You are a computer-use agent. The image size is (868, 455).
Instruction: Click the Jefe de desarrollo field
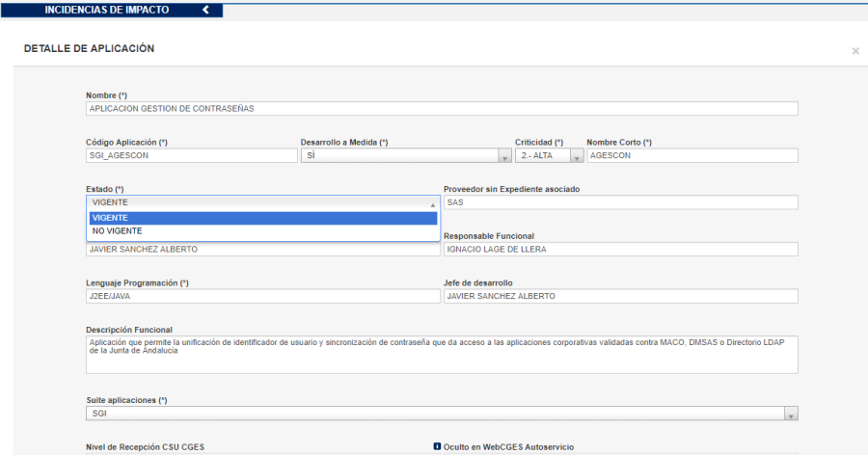620,296
